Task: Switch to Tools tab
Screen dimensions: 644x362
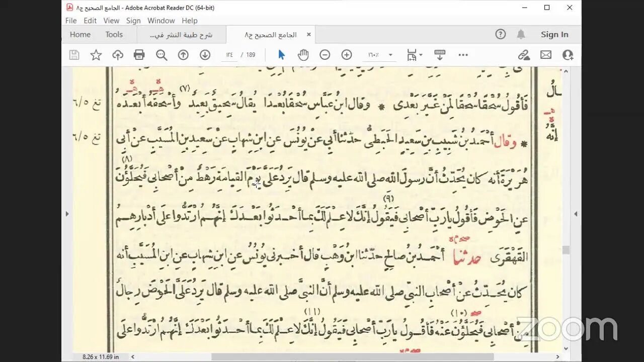Action: (x=114, y=34)
